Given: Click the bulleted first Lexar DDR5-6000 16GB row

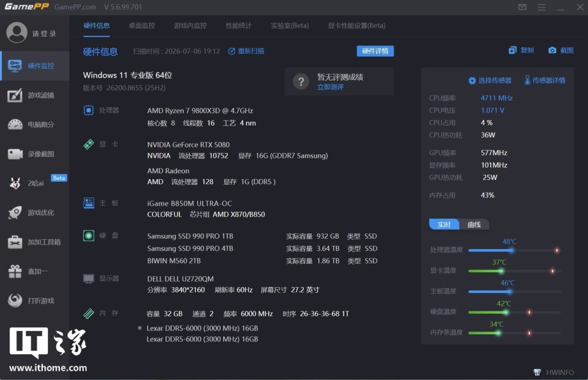Looking at the screenshot, I should [198, 328].
